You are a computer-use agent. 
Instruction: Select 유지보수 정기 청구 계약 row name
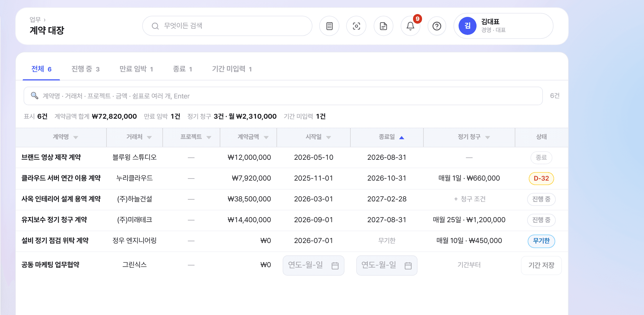tap(54, 220)
